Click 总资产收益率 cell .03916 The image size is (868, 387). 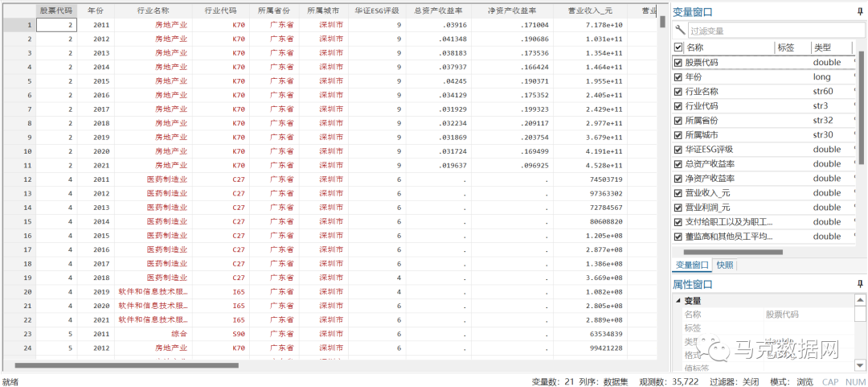(439, 25)
